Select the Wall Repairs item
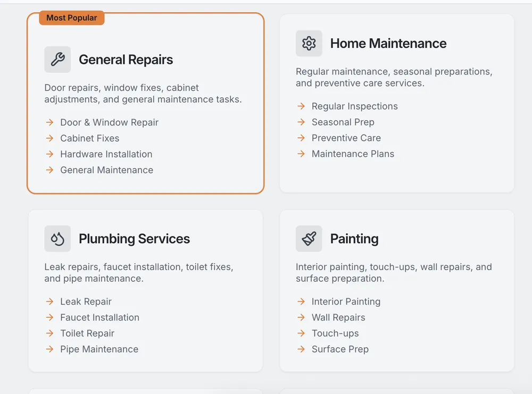 click(x=338, y=317)
